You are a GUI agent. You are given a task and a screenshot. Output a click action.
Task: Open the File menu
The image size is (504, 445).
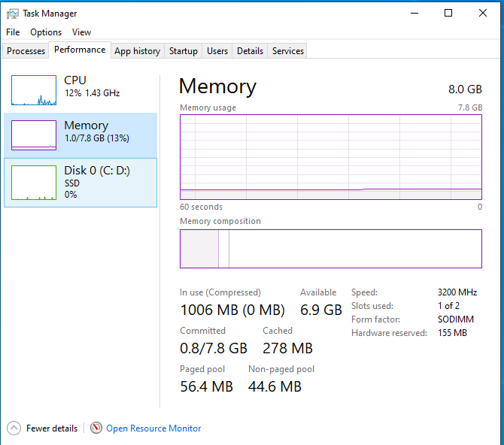(13, 32)
